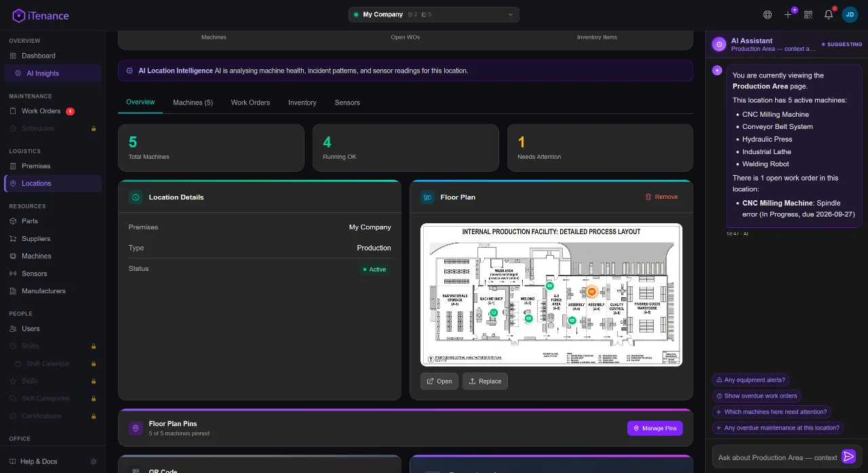Click the Location Details info icon
Image resolution: width=868 pixels, height=473 pixels.
click(x=136, y=197)
